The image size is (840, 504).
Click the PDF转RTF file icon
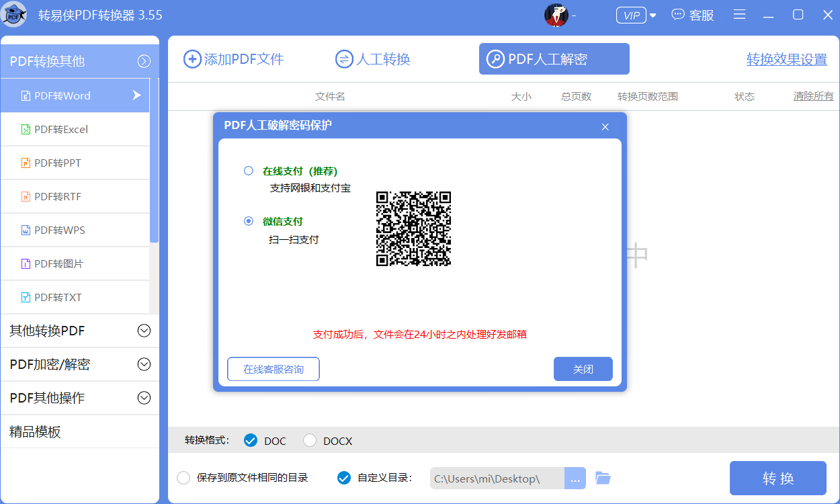(x=26, y=196)
